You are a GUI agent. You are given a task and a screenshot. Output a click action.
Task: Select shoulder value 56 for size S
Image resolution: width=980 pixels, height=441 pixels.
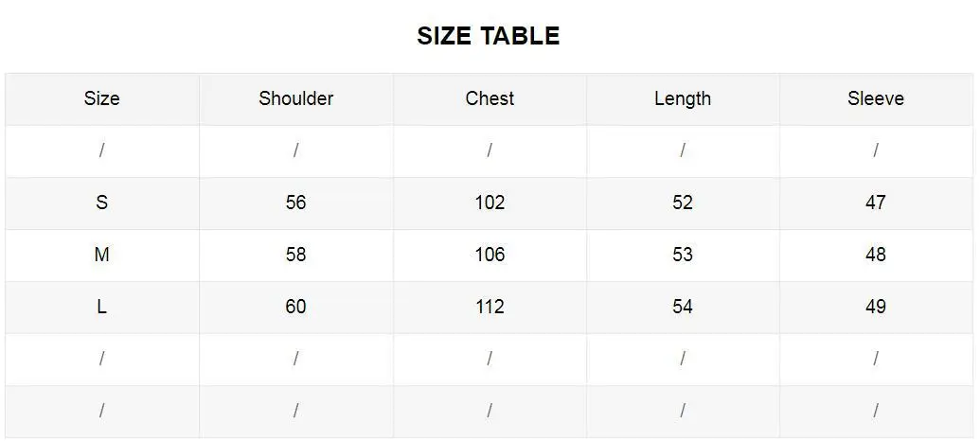[x=295, y=203]
